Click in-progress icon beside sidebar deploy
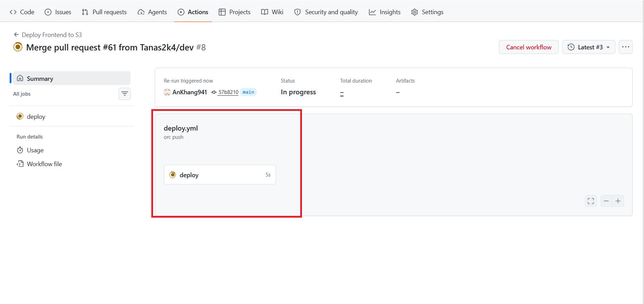644x304 pixels. pyautogui.click(x=20, y=116)
